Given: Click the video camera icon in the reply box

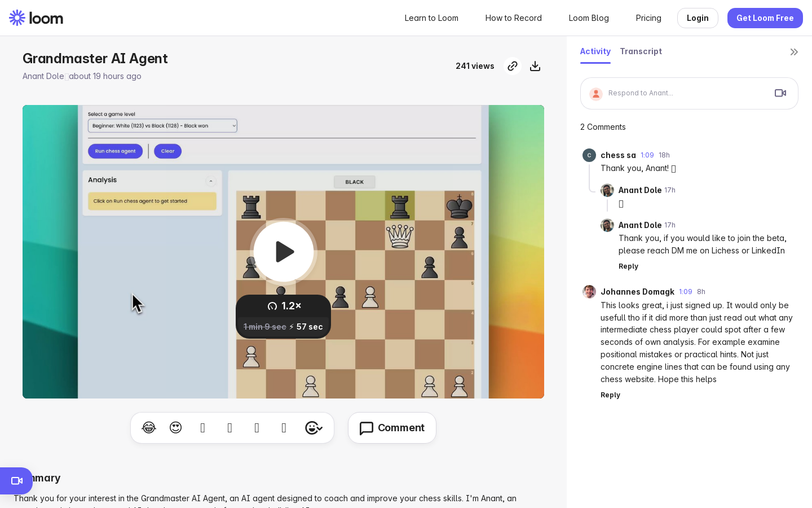Looking at the screenshot, I should pyautogui.click(x=780, y=93).
